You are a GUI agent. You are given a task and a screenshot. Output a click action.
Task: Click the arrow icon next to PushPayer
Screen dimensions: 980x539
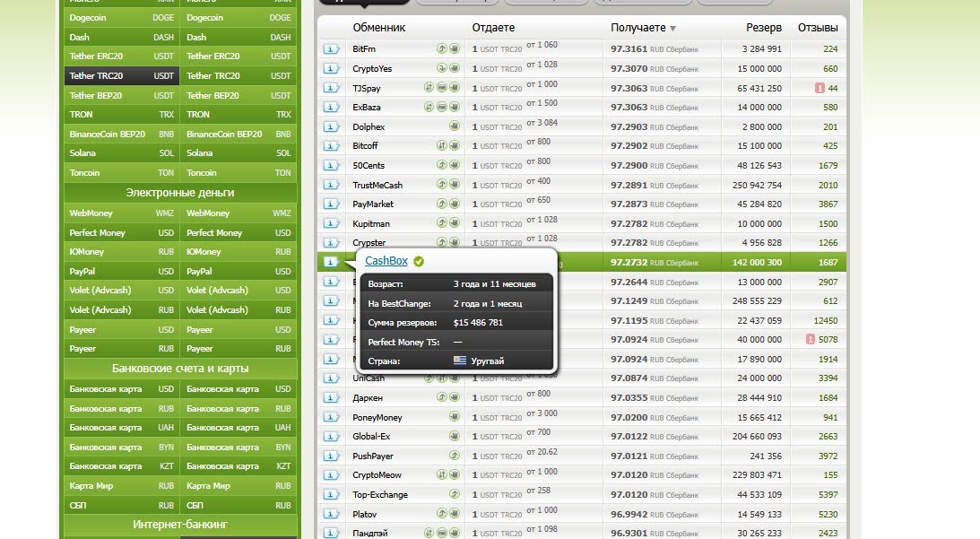tap(454, 456)
